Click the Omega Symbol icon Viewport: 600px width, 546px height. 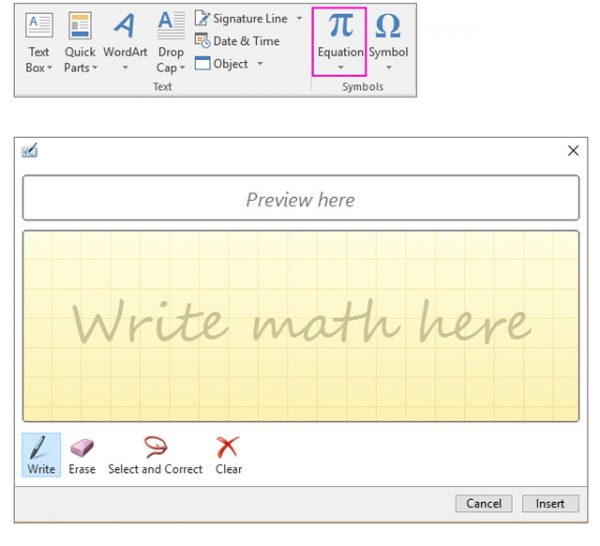point(388,27)
